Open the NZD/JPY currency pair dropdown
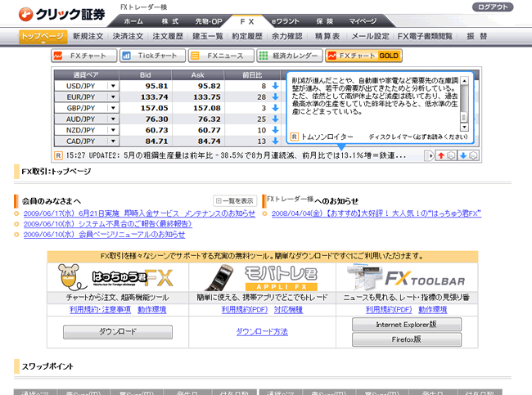 point(113,130)
